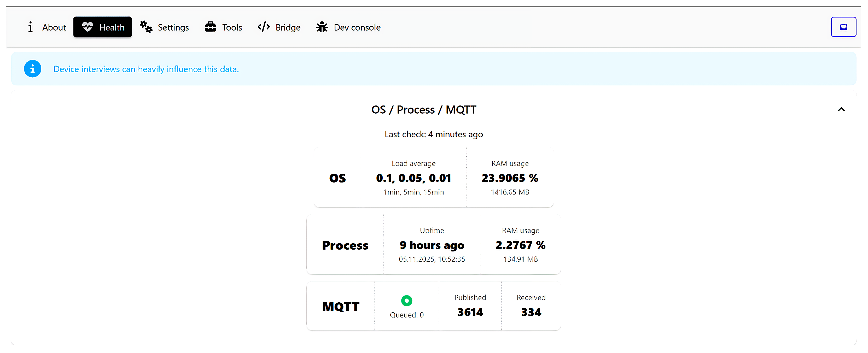Viewport: 868px width, 353px height.
Task: Click the OS / Process / MQTT heading
Action: click(424, 109)
